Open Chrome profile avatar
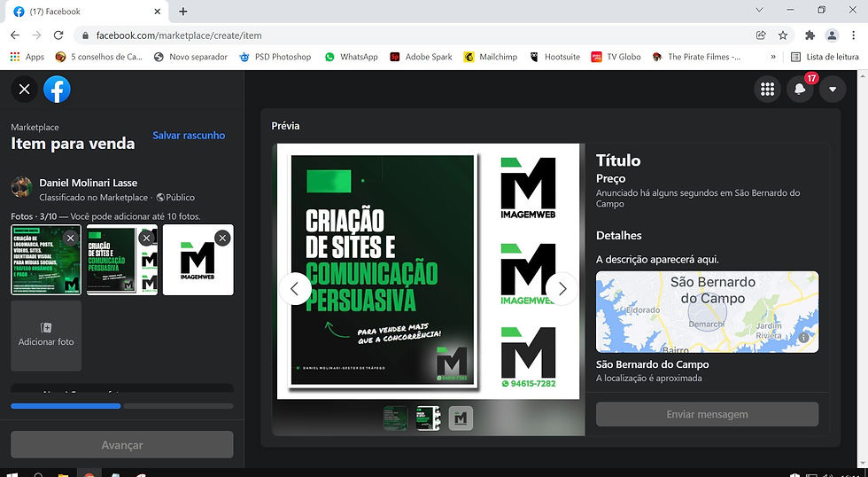 point(832,35)
